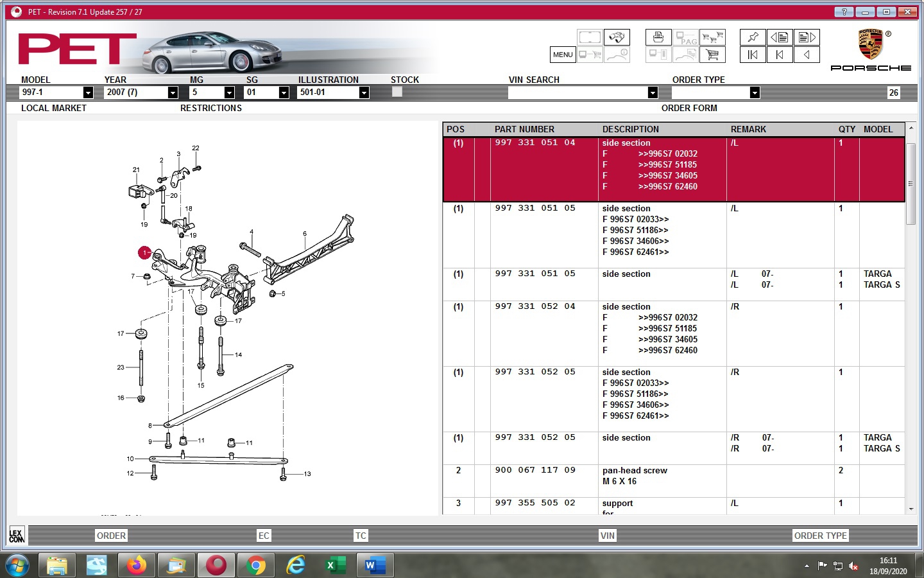Click red callout 1 in the diagram
The width and height of the screenshot is (924, 578).
click(x=144, y=253)
